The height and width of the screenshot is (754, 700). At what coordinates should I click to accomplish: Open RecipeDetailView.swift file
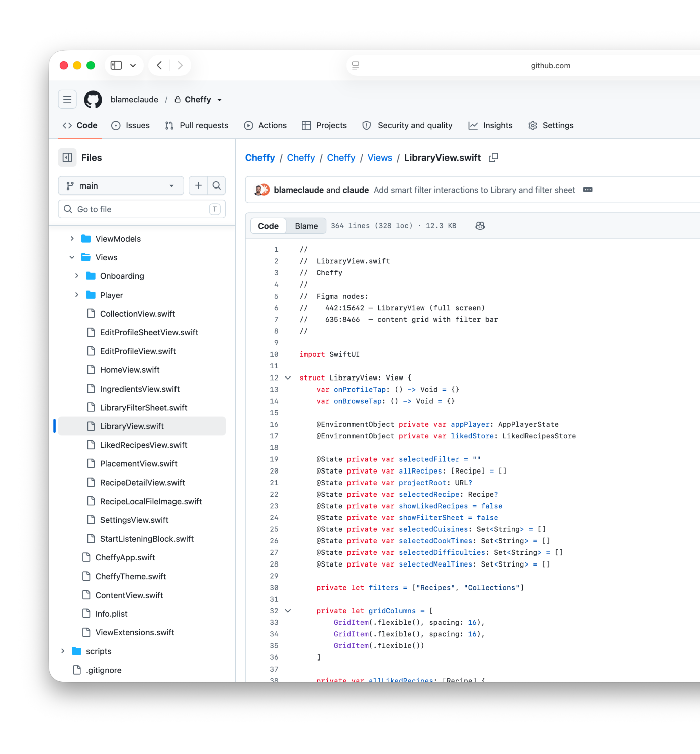pyautogui.click(x=142, y=483)
